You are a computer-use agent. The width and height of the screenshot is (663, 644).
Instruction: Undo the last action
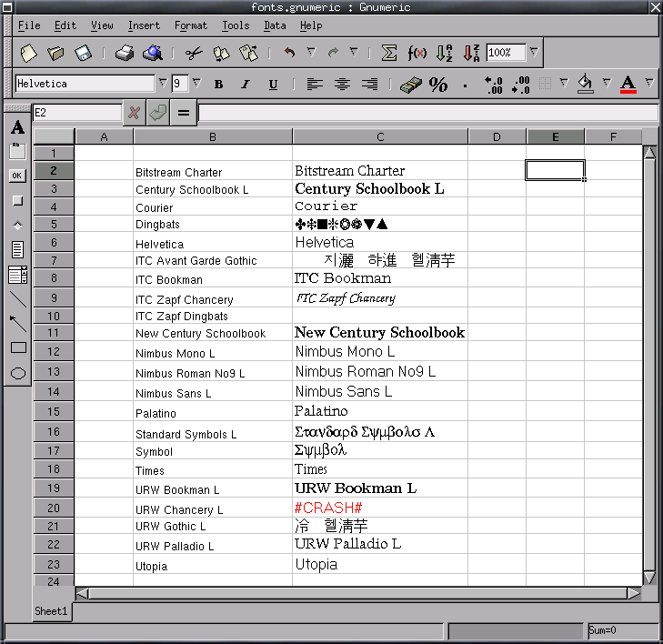[x=289, y=53]
